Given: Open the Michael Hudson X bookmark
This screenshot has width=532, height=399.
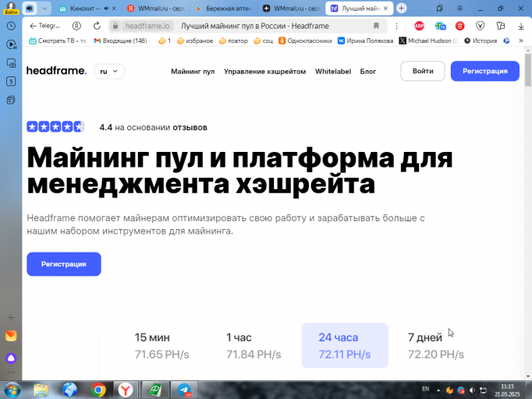Looking at the screenshot, I should (428, 41).
